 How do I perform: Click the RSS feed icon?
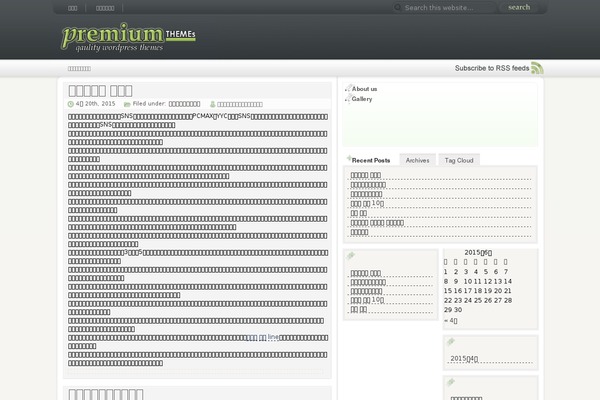(537, 68)
